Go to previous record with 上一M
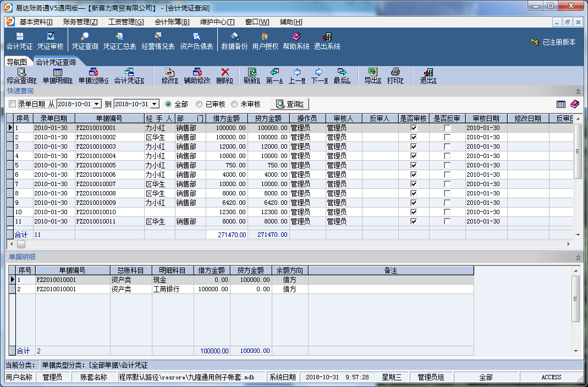This screenshot has width=588, height=387. (297, 76)
